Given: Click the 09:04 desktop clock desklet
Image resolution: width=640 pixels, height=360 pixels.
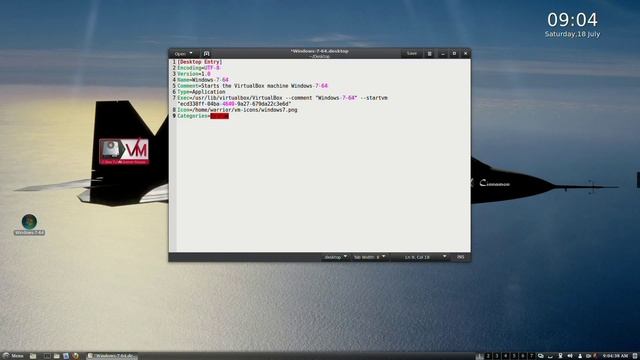Looking at the screenshot, I should [572, 20].
